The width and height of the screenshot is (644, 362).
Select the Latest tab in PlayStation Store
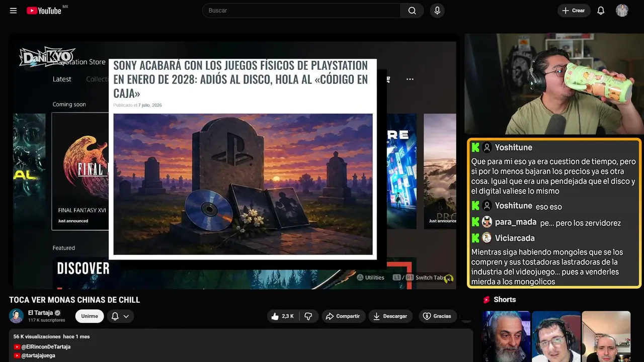62,79
